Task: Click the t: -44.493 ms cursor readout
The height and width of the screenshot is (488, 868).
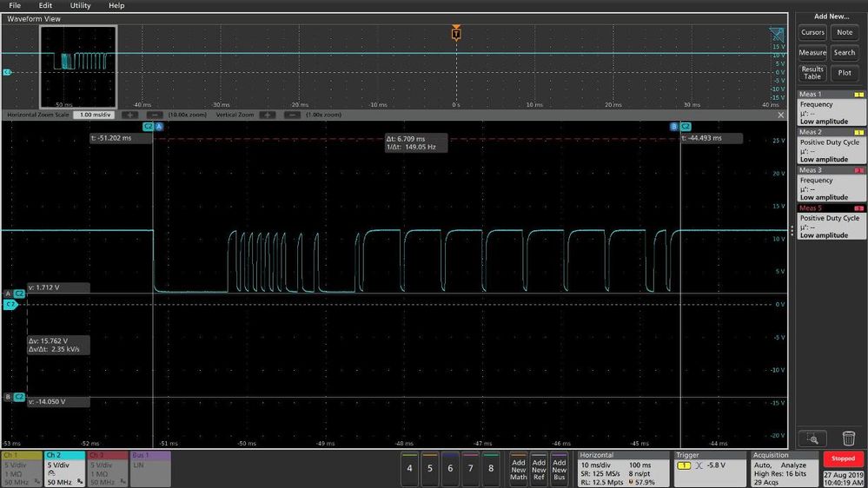Action: point(712,138)
